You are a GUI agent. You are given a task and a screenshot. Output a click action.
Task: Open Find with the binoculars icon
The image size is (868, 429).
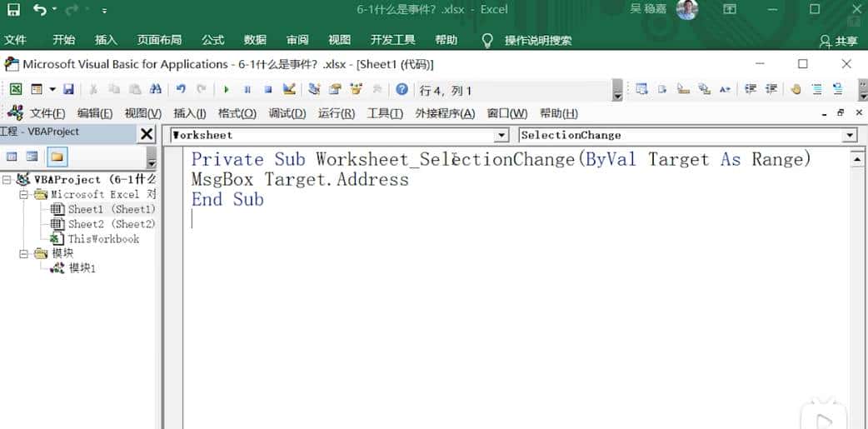[x=156, y=89]
